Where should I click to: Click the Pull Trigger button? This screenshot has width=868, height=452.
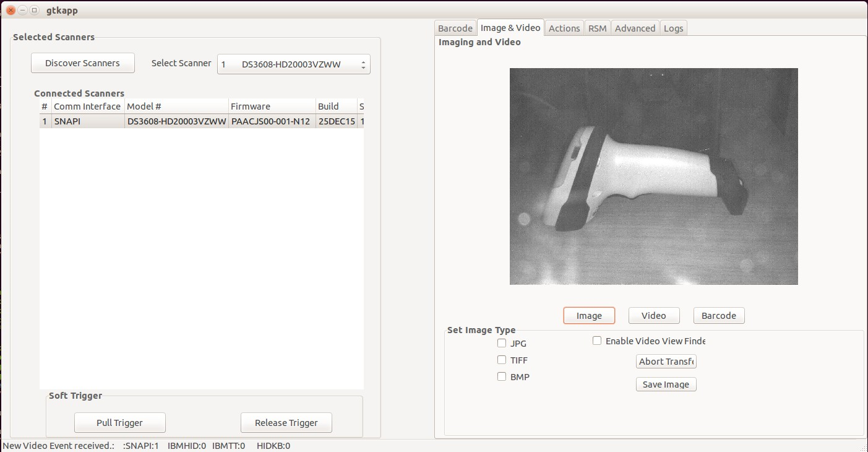(119, 423)
